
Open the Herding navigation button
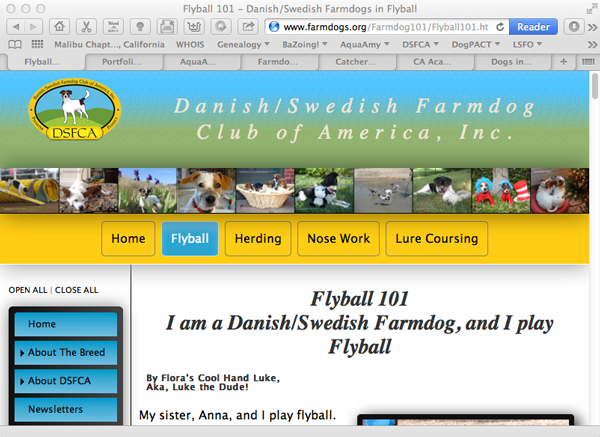[258, 239]
